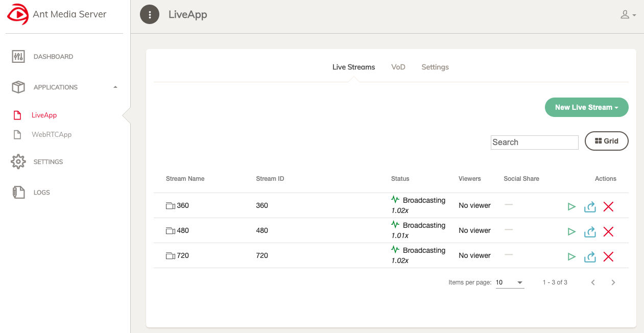Screen dimensions: 644x333
Task: Open the sidebar SETTINGS page
Action: pyautogui.click(x=48, y=162)
